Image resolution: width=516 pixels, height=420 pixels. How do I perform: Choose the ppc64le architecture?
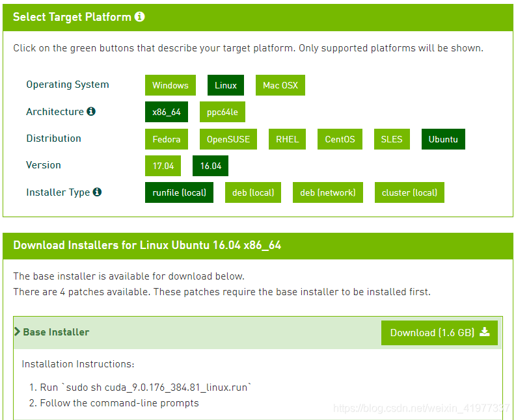tap(223, 112)
